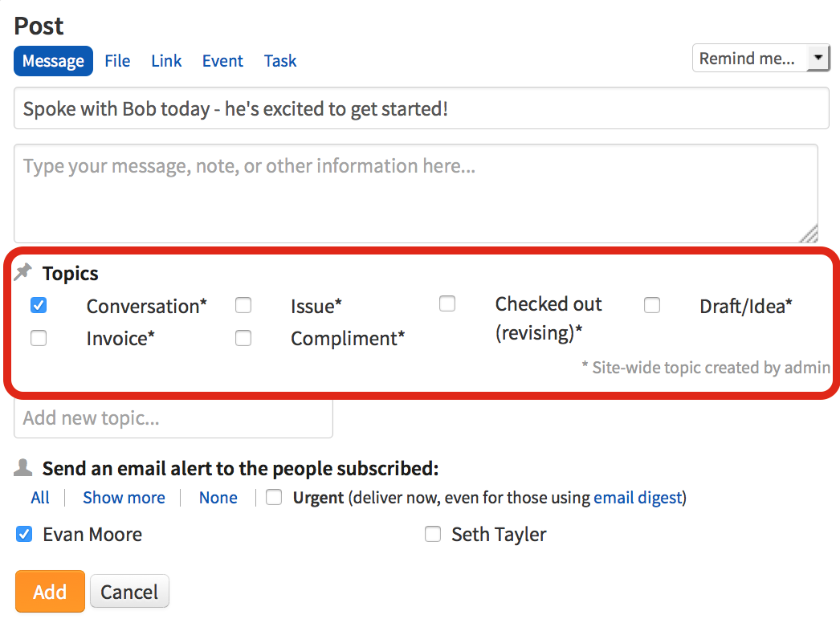This screenshot has width=840, height=623.
Task: Select the Event post tab
Action: tap(222, 61)
